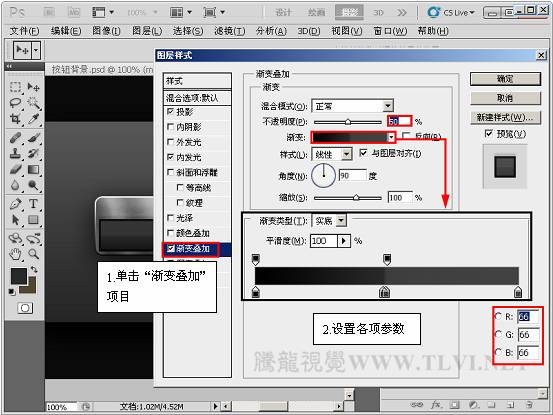Screen dimensions: 553x415
Task: Select the Crop tool
Action: [x=16, y=119]
